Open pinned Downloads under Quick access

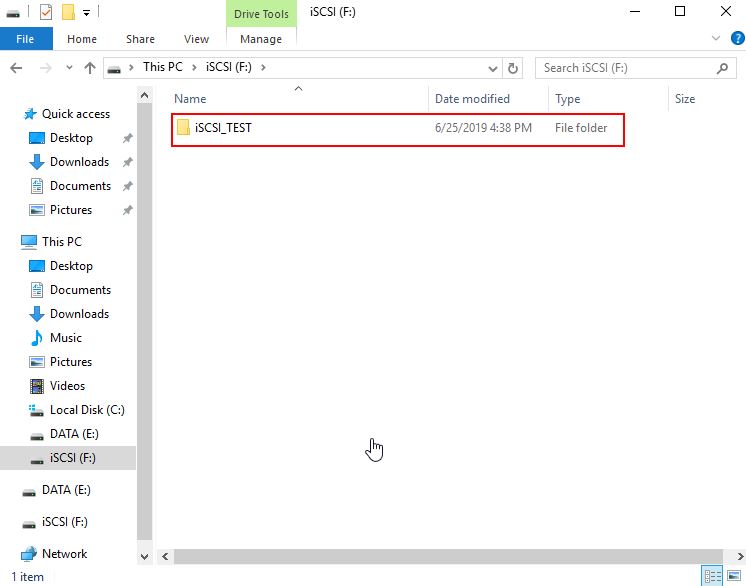79,162
